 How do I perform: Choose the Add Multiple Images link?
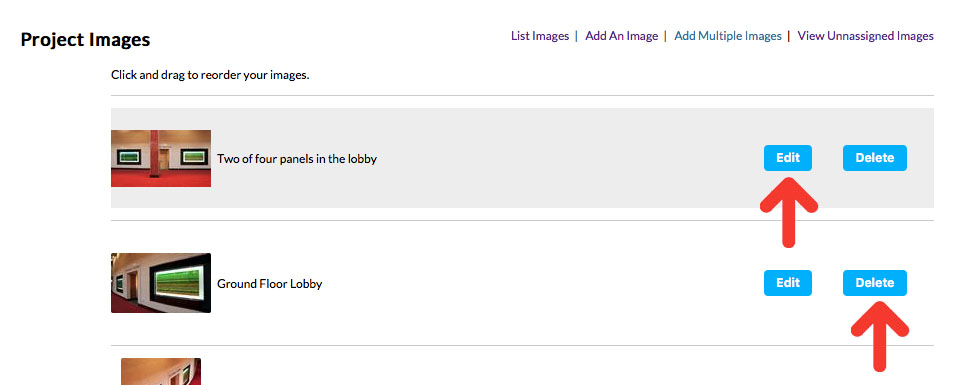pos(728,36)
